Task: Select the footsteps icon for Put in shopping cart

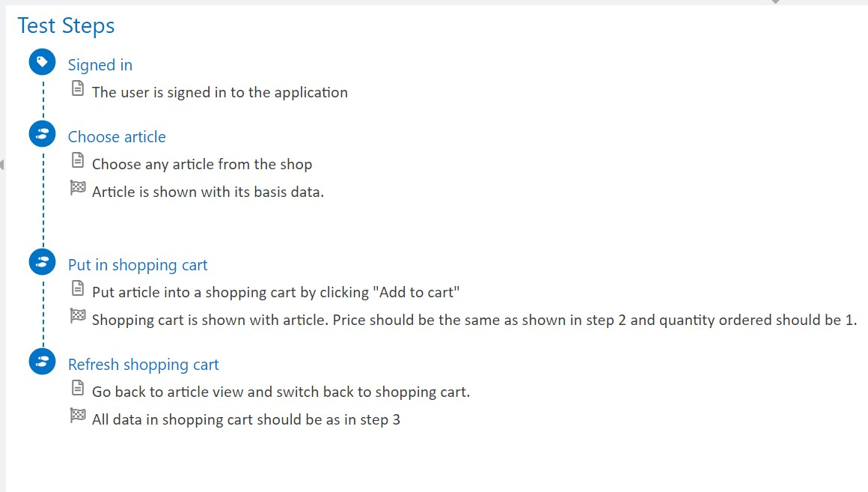Action: 43,262
